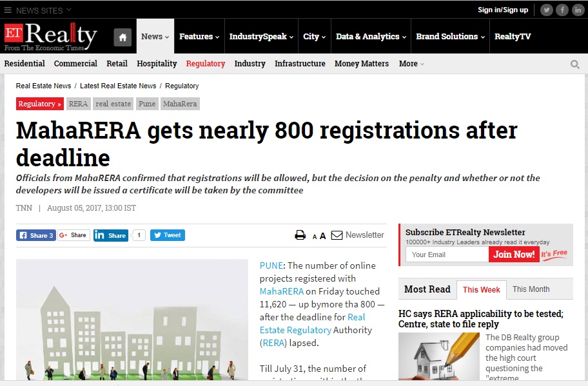Viewport: 588px width, 386px height.
Task: Open the LinkedIn icon in top bar
Action: pyautogui.click(x=578, y=10)
